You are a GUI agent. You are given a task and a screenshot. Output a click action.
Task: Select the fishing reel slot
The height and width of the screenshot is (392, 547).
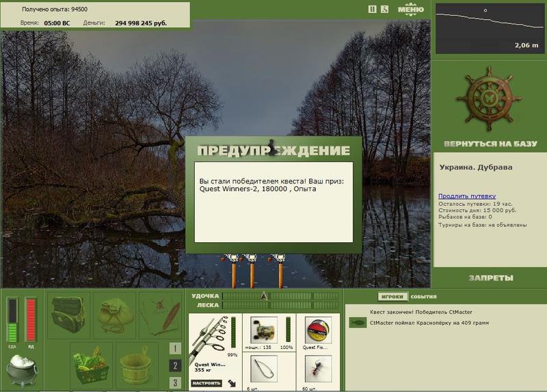tap(264, 330)
